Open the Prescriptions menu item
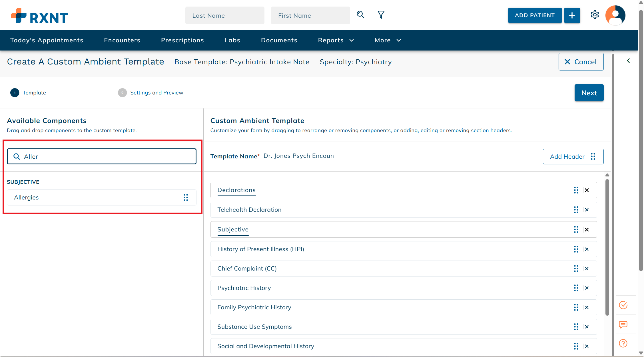The height and width of the screenshot is (357, 644). (182, 40)
